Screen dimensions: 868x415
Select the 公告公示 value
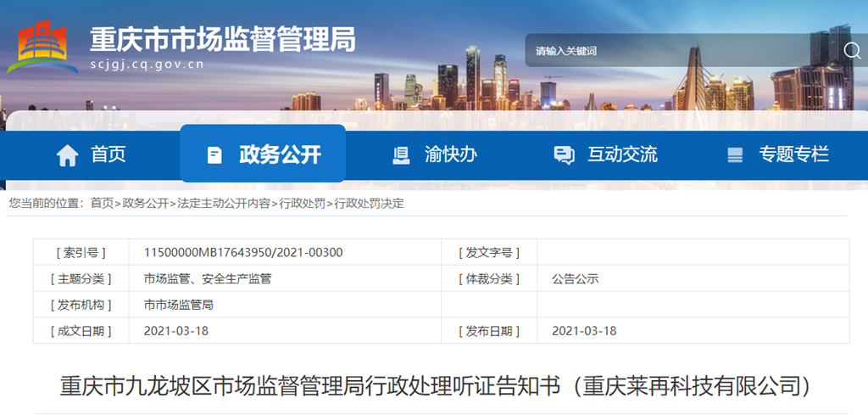tap(576, 278)
